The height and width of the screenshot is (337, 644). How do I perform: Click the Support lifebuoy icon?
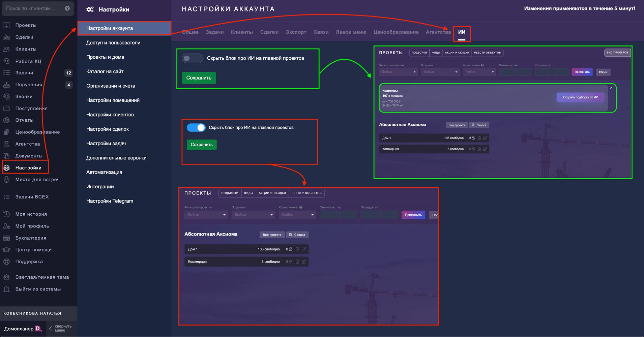(x=6, y=262)
